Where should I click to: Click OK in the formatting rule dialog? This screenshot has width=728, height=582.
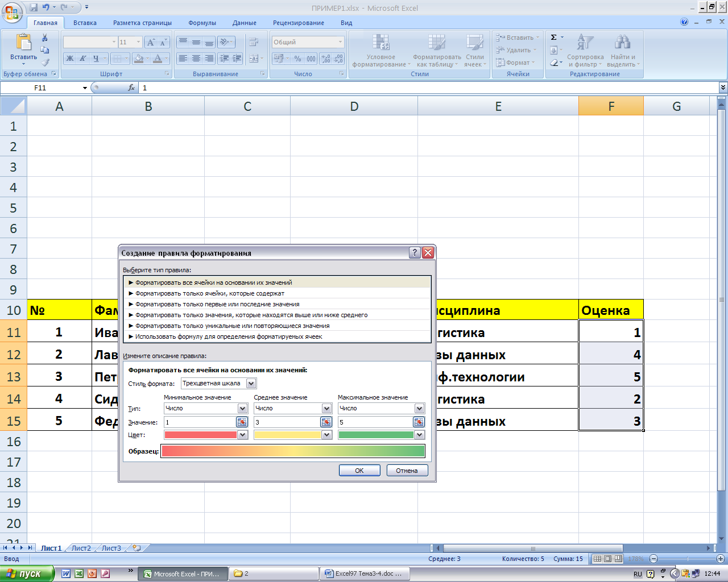tap(359, 471)
